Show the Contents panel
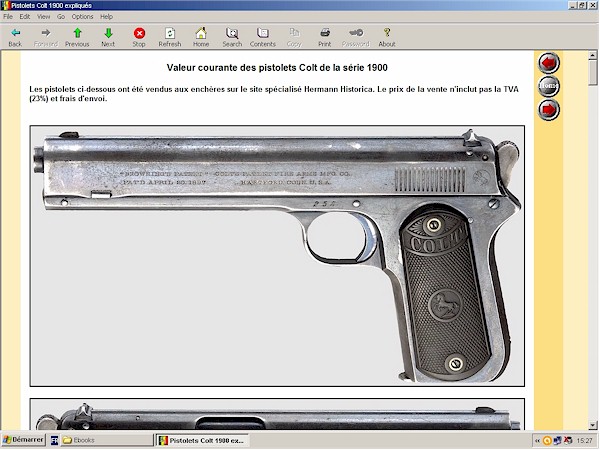The image size is (600, 450). pos(263,37)
